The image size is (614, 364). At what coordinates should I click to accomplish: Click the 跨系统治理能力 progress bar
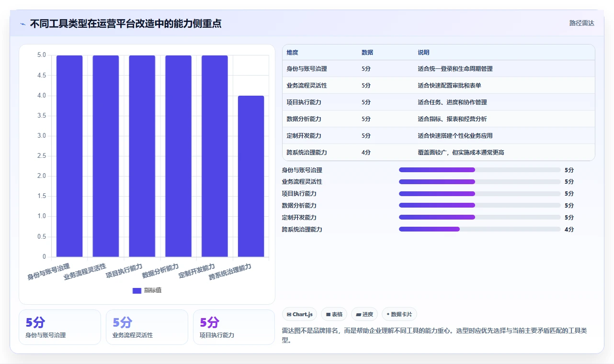click(x=479, y=229)
